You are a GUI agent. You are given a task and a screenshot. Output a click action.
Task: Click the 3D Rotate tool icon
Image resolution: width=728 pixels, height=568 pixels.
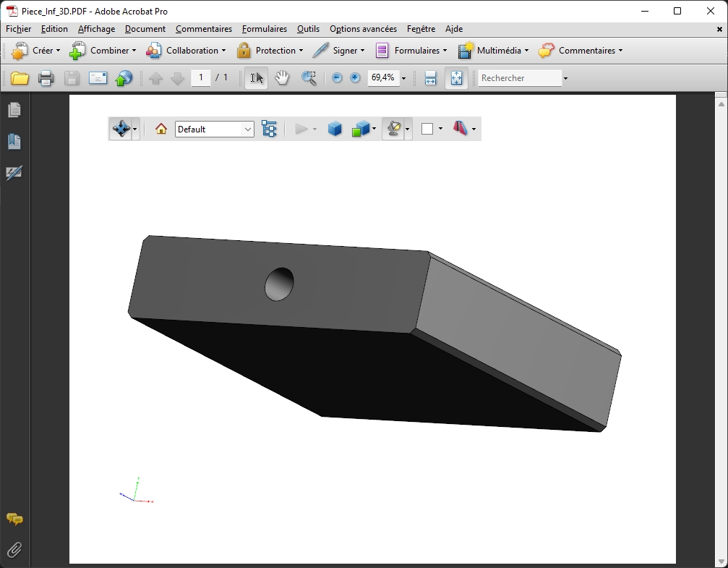tap(121, 129)
